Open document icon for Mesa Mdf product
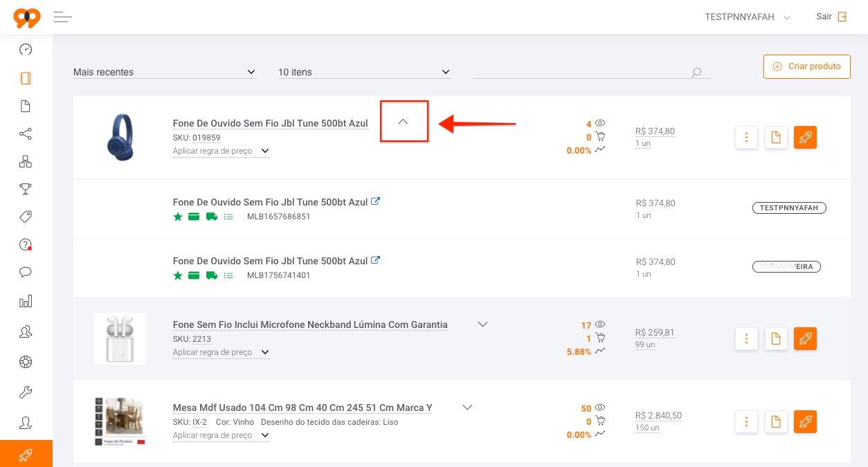This screenshot has width=868, height=467. [x=776, y=421]
